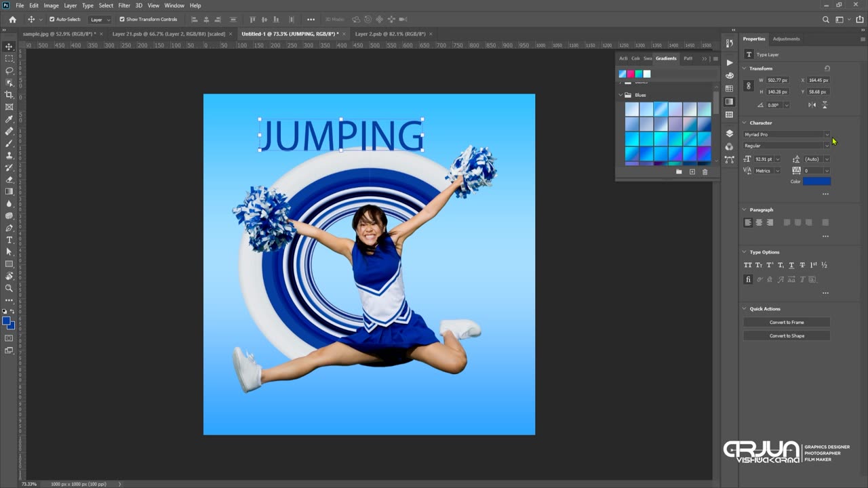Select the Rectangle shape tool
This screenshot has height=488, width=868.
coord(9,264)
